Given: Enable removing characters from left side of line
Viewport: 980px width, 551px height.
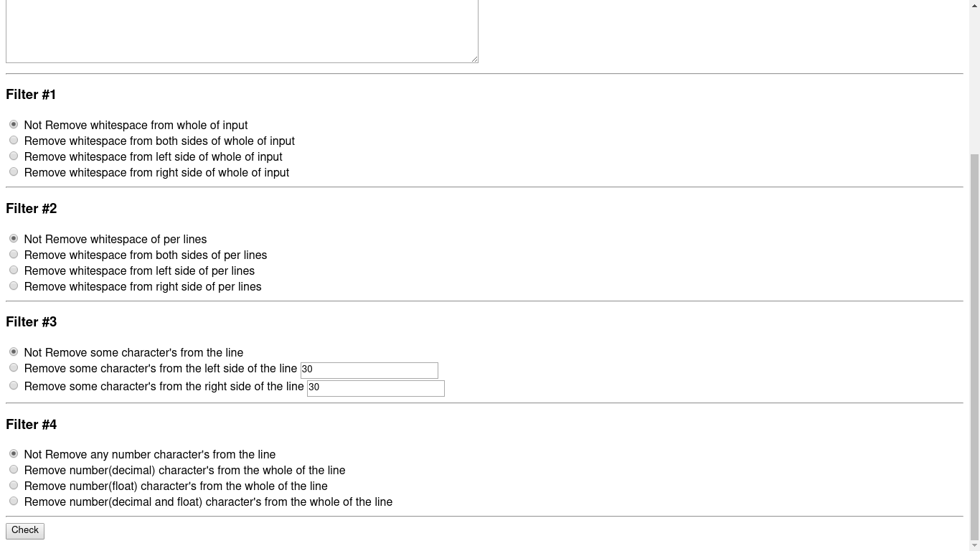Looking at the screenshot, I should pyautogui.click(x=14, y=367).
